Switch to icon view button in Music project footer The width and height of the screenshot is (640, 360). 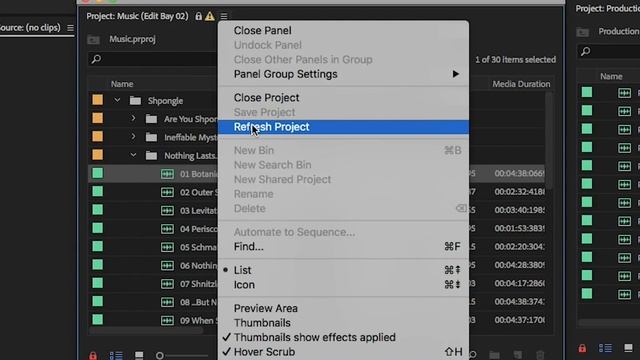coord(139,356)
